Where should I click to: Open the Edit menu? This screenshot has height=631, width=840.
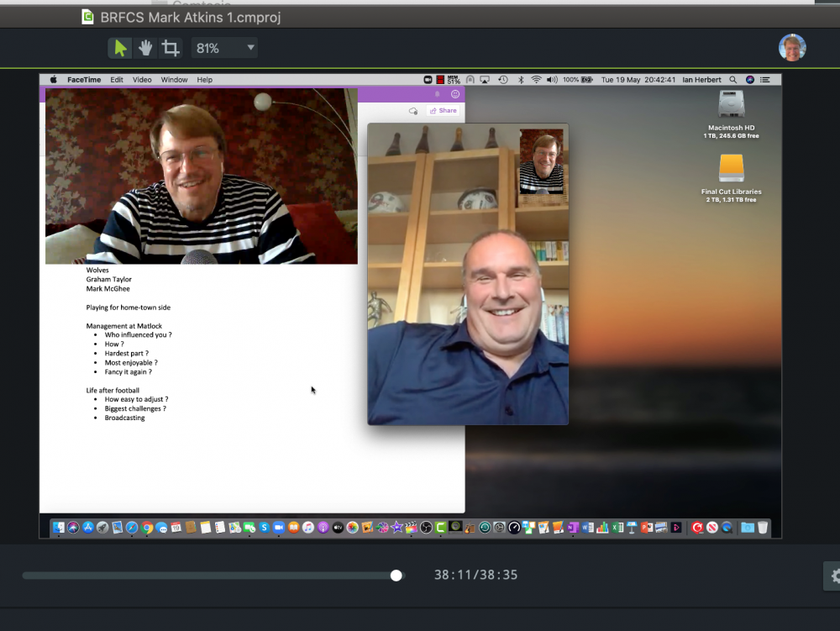pyautogui.click(x=117, y=80)
